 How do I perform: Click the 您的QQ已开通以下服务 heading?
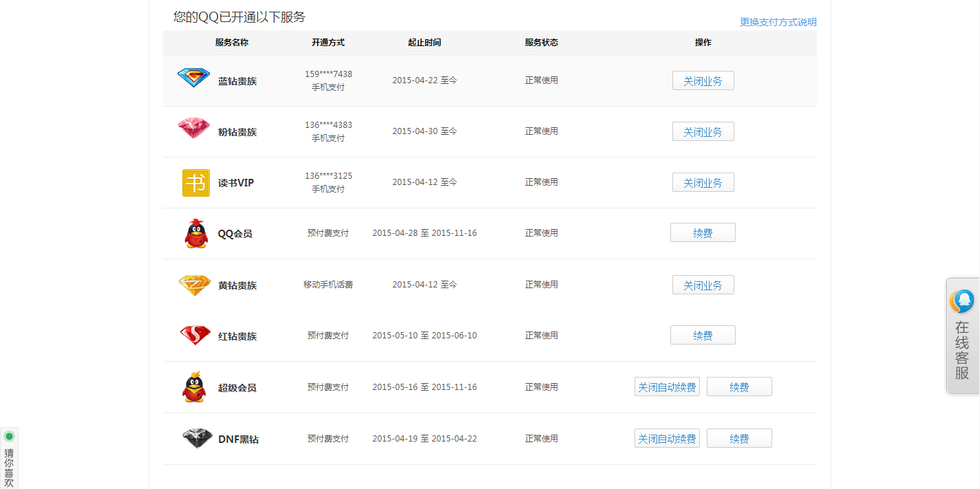click(x=239, y=17)
